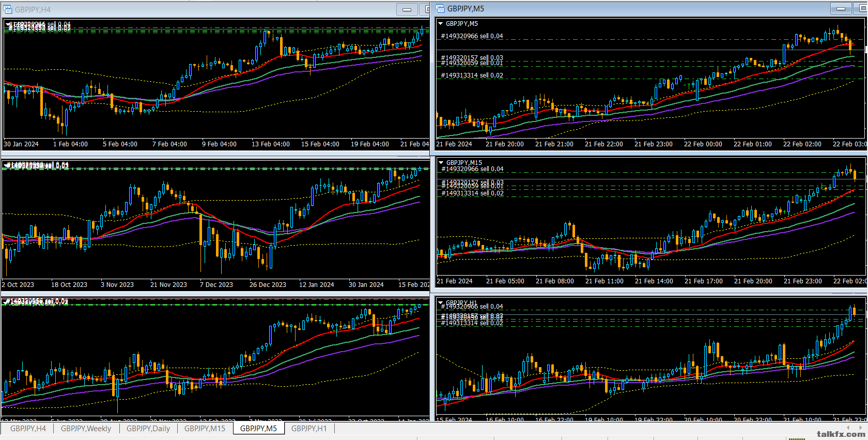The height and width of the screenshot is (440, 868).
Task: Click connection status bars in status bar
Action: pos(797,437)
